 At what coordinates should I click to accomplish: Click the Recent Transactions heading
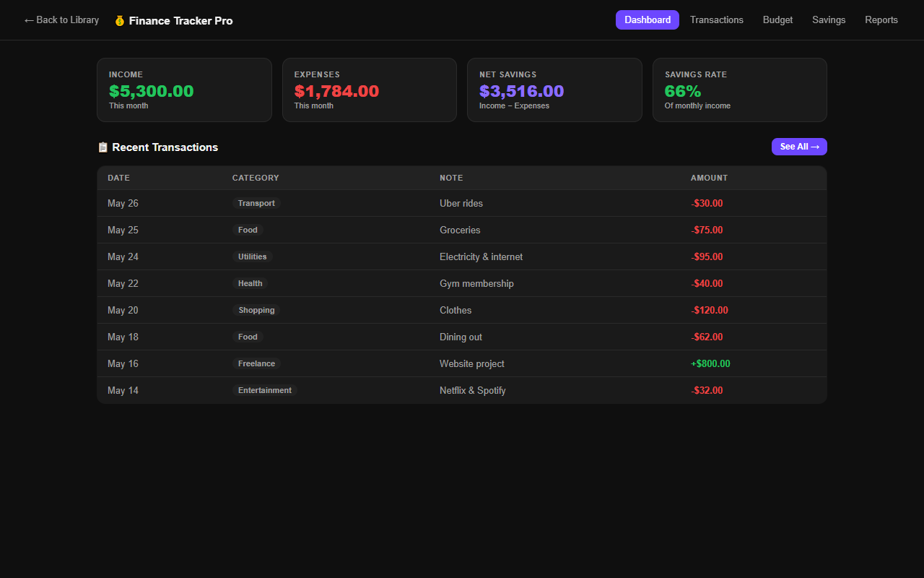click(165, 147)
